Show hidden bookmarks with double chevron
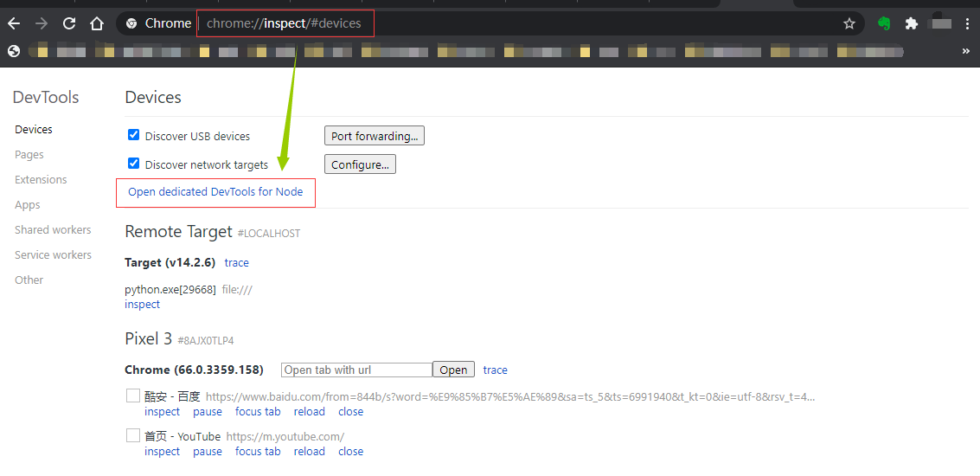 pos(965,51)
